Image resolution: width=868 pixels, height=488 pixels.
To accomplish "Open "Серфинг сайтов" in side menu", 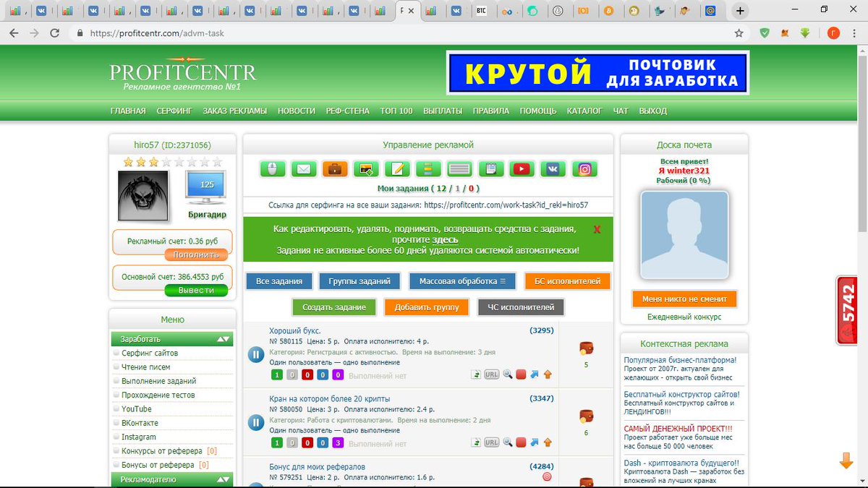I will click(x=150, y=353).
